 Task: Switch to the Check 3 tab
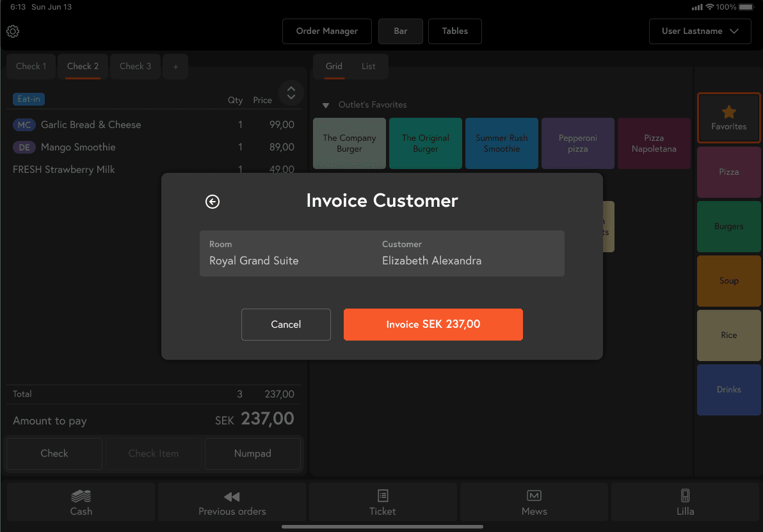[x=135, y=67]
